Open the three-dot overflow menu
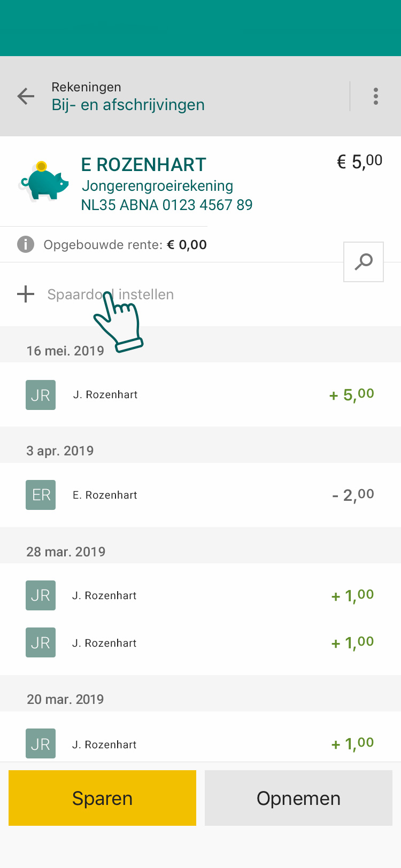Image resolution: width=401 pixels, height=868 pixels. click(x=376, y=96)
